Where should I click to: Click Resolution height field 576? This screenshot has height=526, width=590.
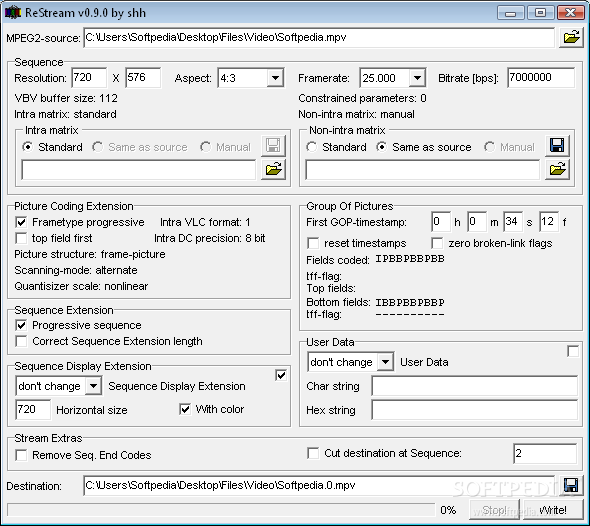[x=143, y=78]
